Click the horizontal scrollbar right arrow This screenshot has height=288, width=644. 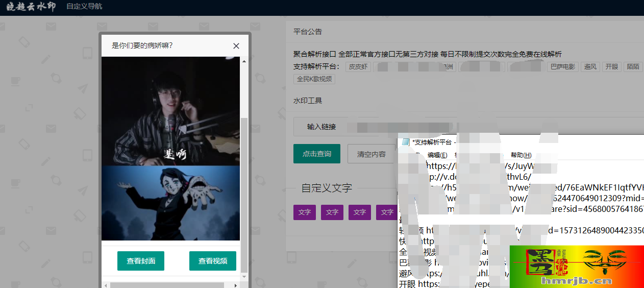click(235, 285)
